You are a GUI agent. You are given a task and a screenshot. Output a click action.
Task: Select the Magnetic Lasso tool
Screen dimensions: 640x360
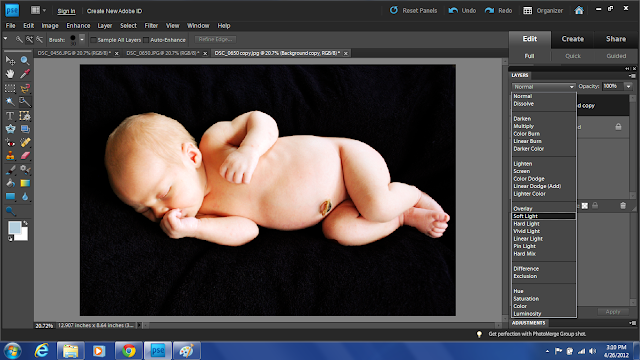click(x=25, y=88)
